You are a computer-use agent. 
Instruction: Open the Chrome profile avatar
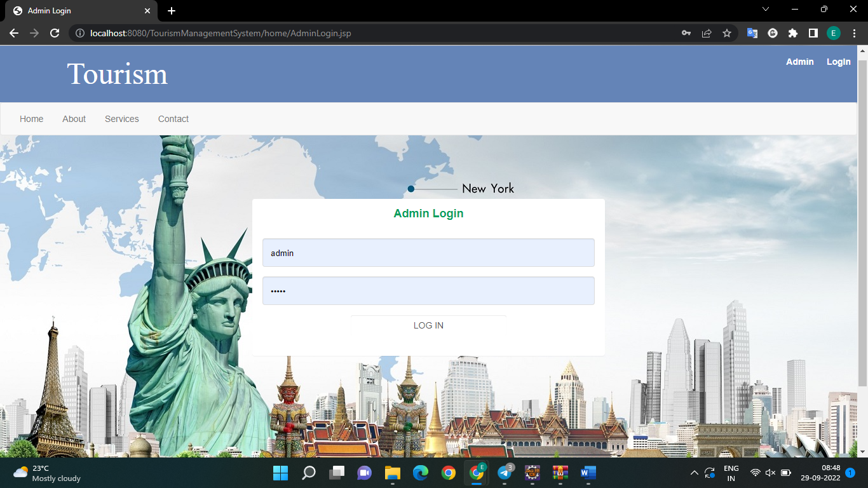(833, 33)
